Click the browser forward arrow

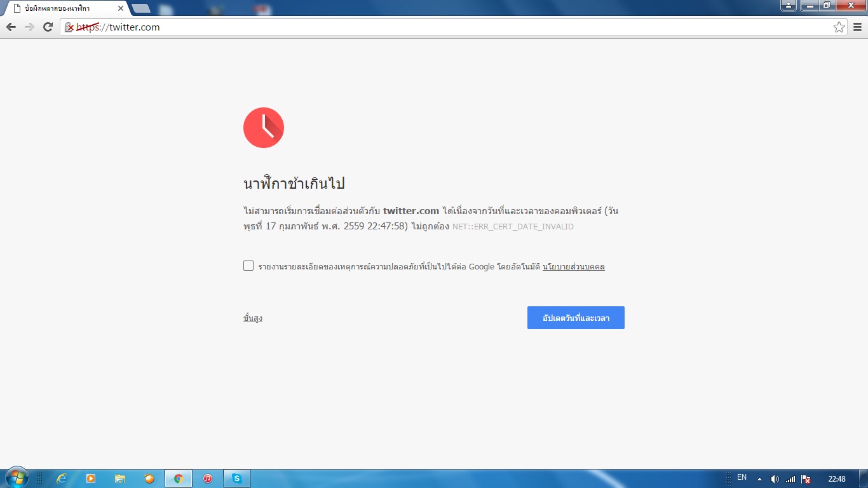point(29,27)
